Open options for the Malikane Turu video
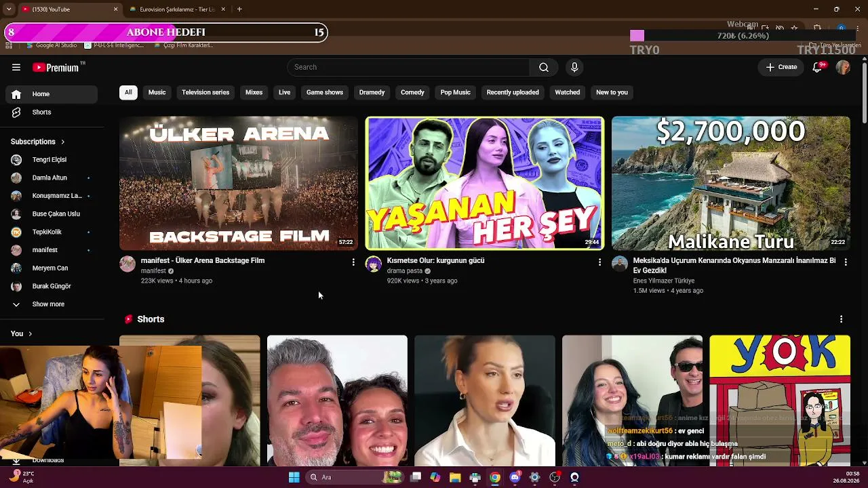 point(846,262)
